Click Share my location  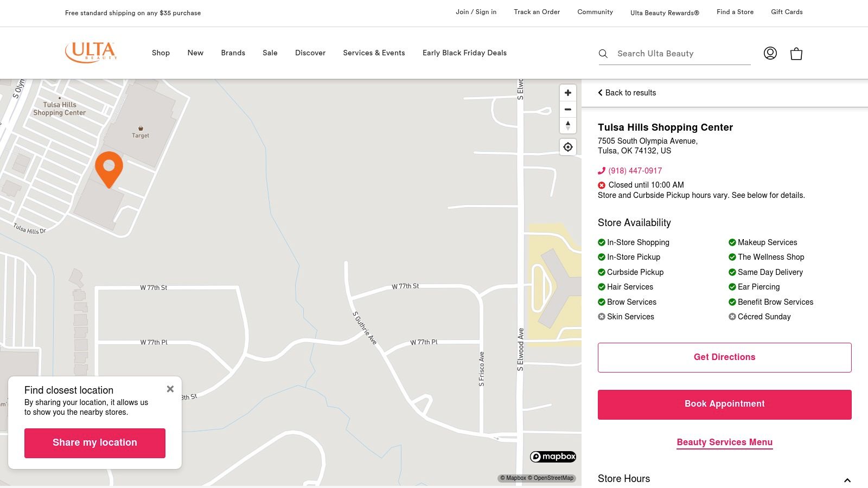click(x=94, y=442)
